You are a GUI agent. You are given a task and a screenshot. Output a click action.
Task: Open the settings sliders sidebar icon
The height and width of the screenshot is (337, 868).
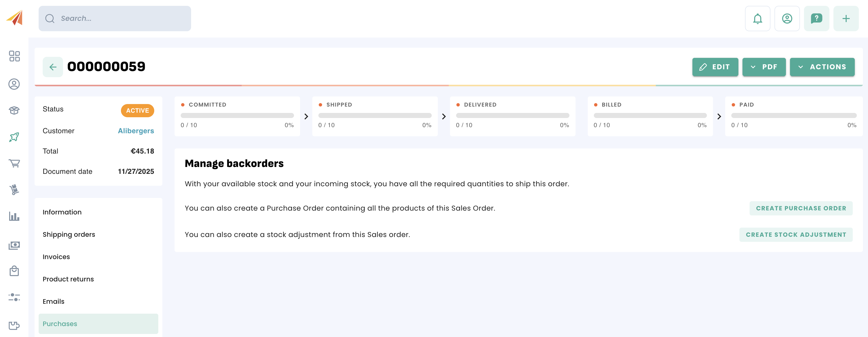coord(14,297)
